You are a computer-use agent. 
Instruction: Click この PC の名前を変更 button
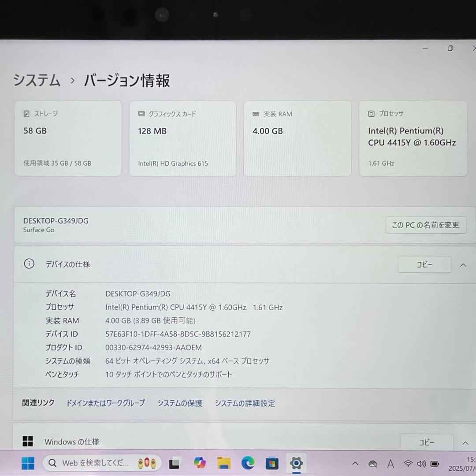click(x=426, y=225)
